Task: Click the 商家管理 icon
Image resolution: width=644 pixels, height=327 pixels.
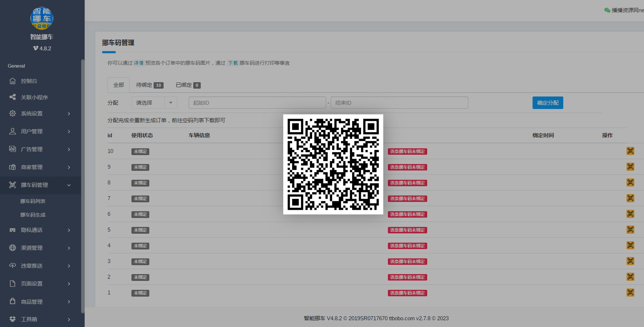Action: (13, 167)
